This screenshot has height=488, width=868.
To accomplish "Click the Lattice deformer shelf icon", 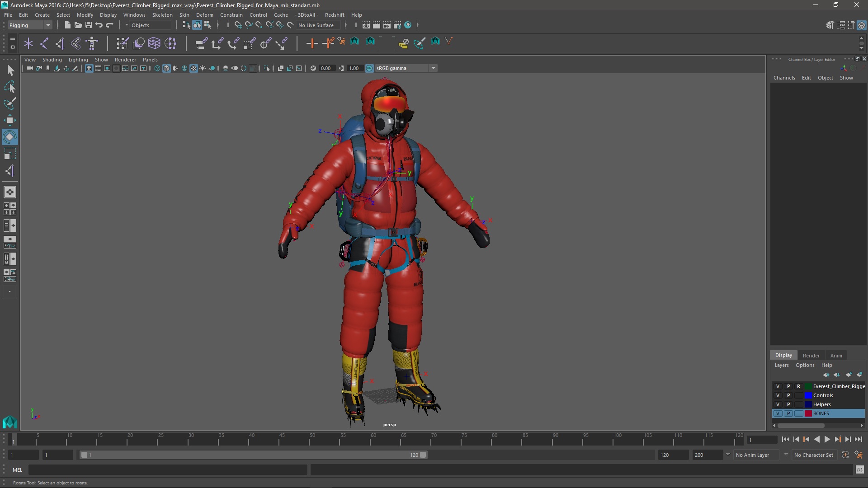I will point(154,43).
